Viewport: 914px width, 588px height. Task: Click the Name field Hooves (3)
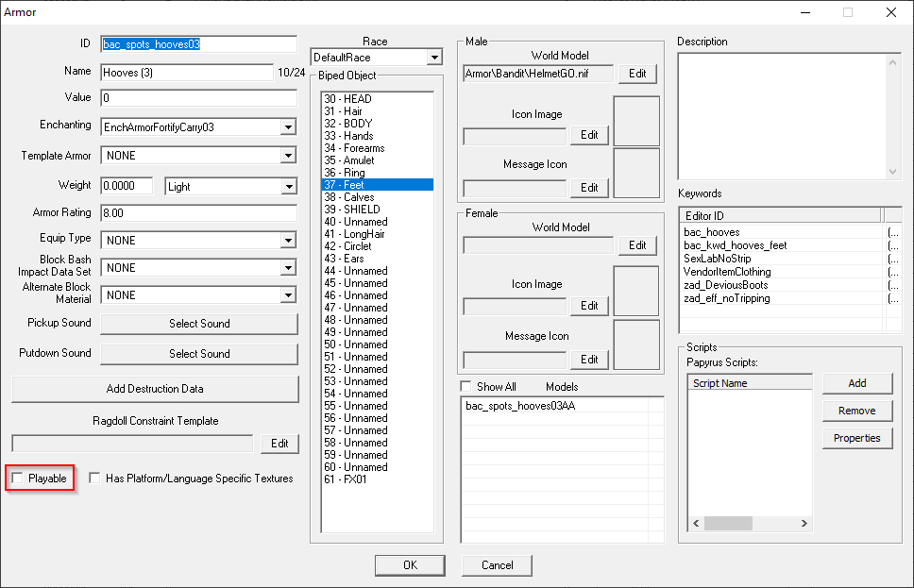coord(187,73)
